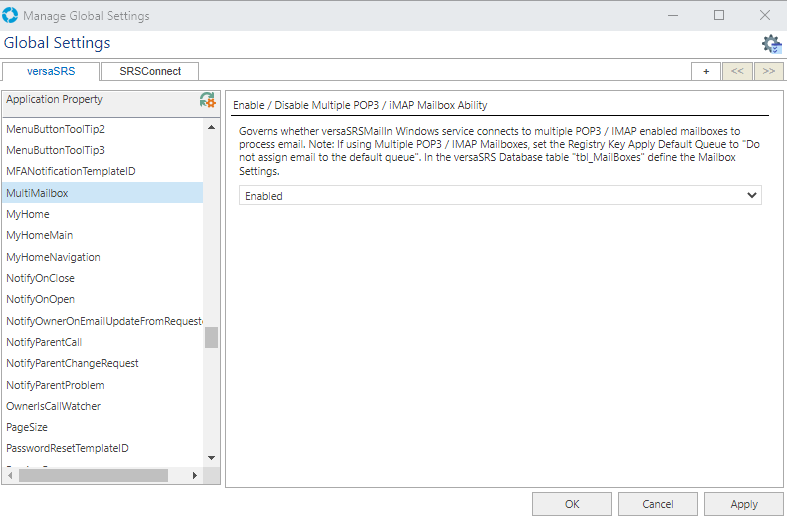787x521 pixels.
Task: Select the OwnerIsCallWatcher property
Action: click(x=102, y=406)
